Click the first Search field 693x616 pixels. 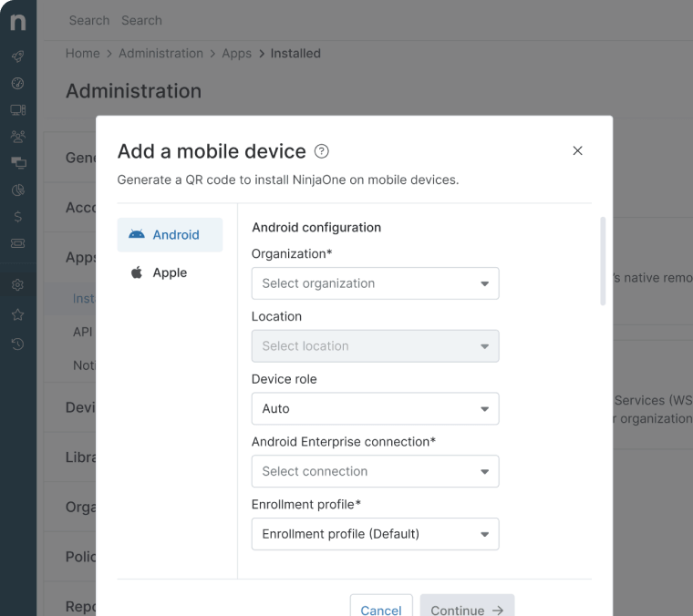tap(89, 20)
